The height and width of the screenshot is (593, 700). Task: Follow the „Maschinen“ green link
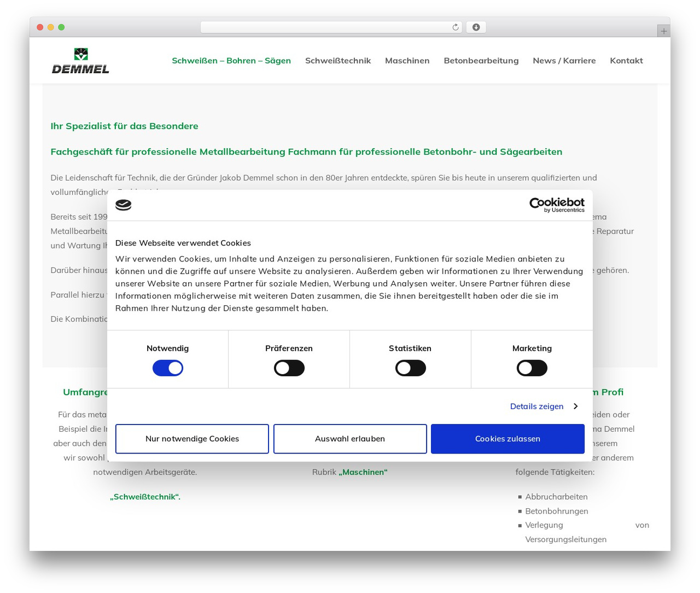(363, 472)
